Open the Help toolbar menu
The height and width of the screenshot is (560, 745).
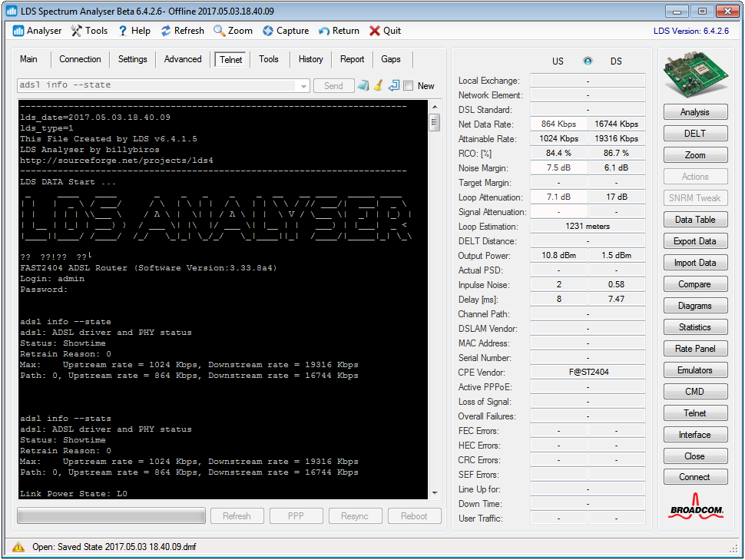coord(134,31)
